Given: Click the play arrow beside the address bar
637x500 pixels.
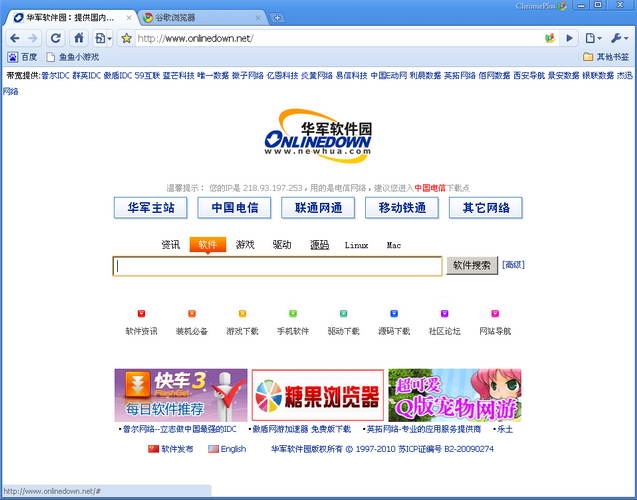Looking at the screenshot, I should [570, 38].
